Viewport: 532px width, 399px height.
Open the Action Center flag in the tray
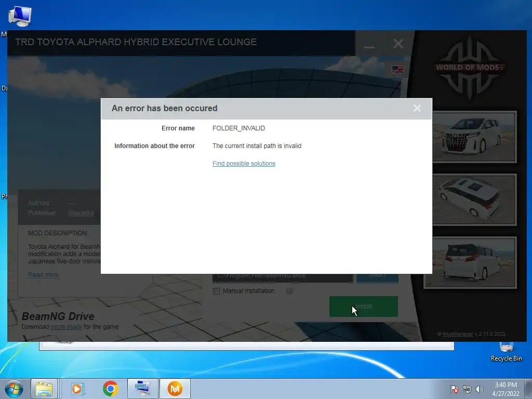454,389
